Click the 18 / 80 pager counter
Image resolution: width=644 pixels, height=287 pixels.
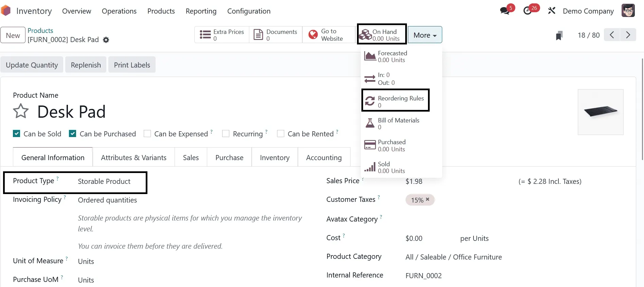click(589, 35)
